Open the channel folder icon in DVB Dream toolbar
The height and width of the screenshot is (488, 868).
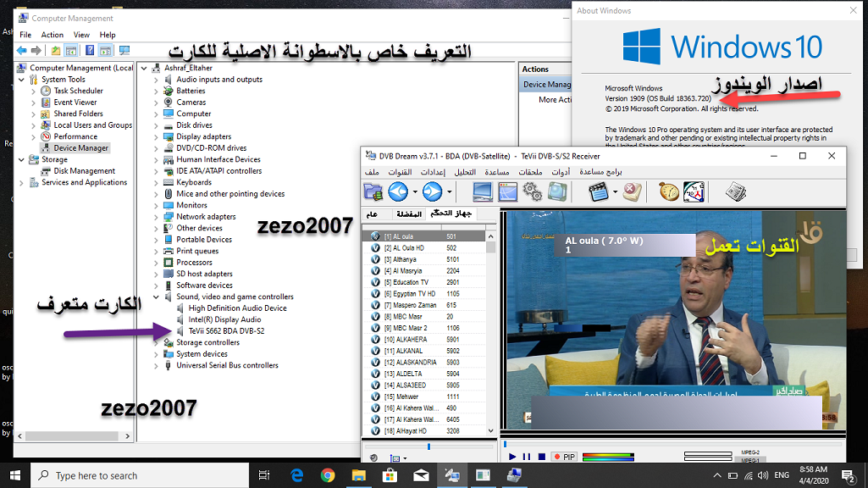(x=373, y=191)
